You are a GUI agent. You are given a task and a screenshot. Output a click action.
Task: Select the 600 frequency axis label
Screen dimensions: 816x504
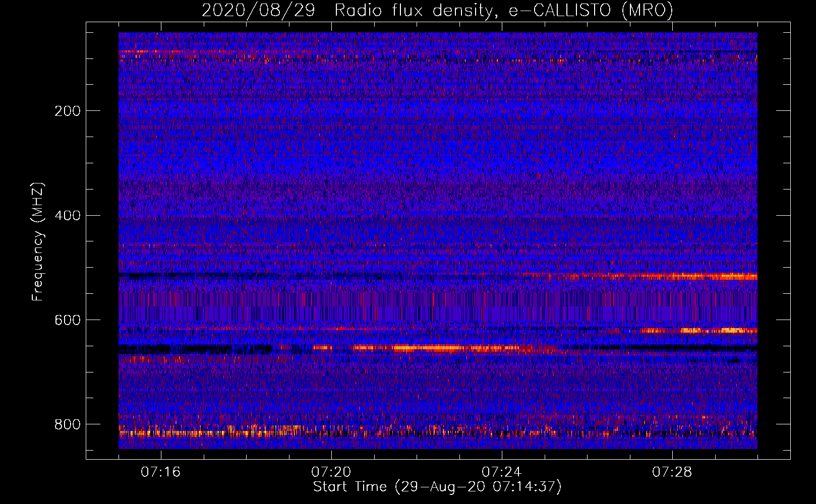(x=68, y=321)
